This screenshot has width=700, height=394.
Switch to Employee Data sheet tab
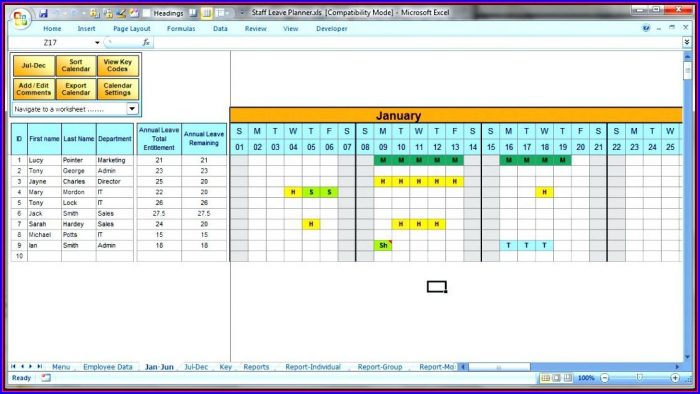(x=108, y=367)
